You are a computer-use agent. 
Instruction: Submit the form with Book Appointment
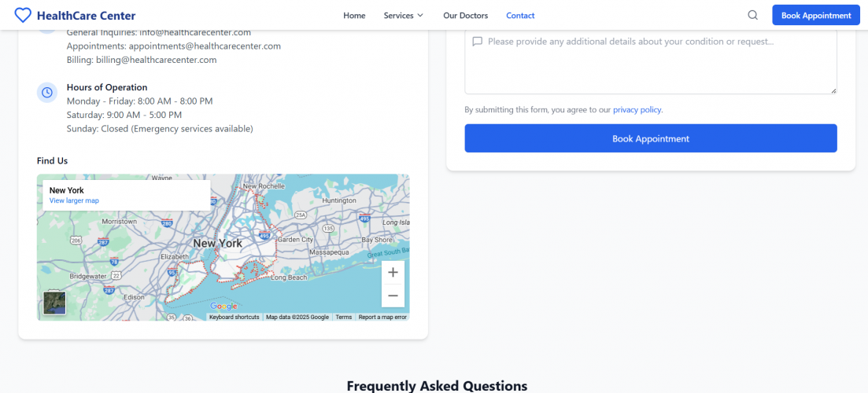point(650,138)
